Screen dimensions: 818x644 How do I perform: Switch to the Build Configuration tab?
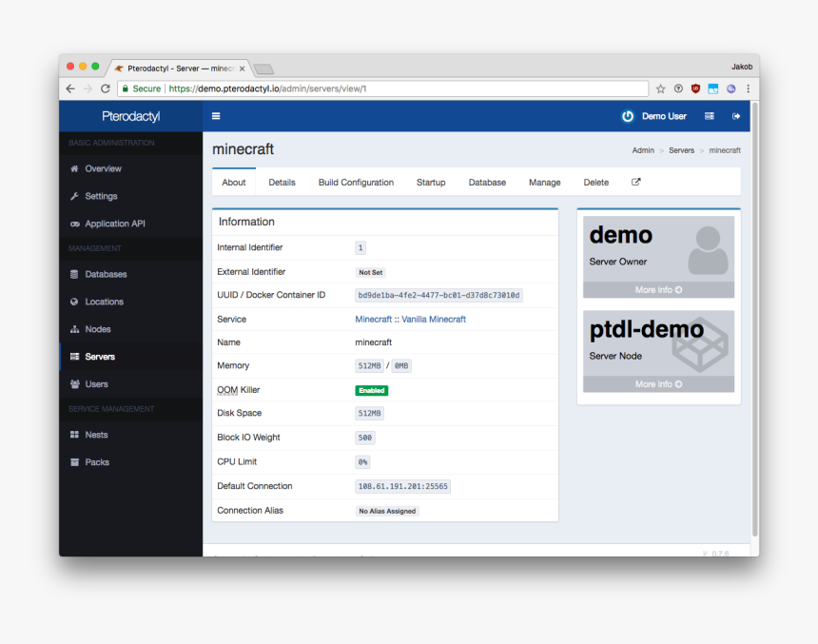click(356, 183)
